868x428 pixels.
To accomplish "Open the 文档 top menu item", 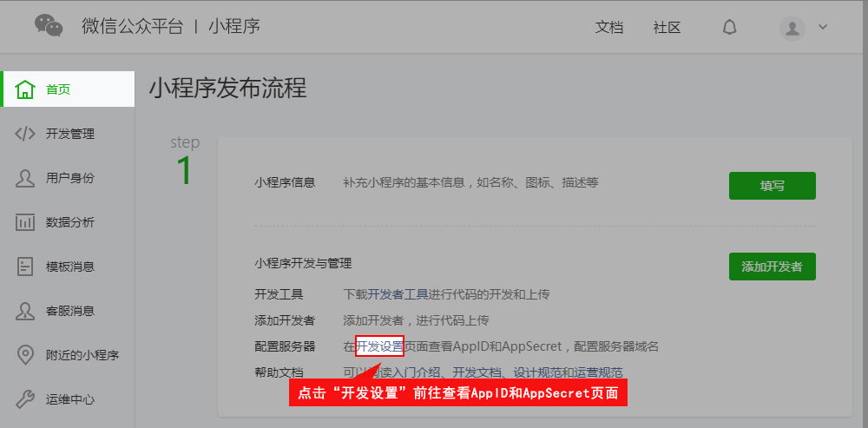I will [609, 27].
